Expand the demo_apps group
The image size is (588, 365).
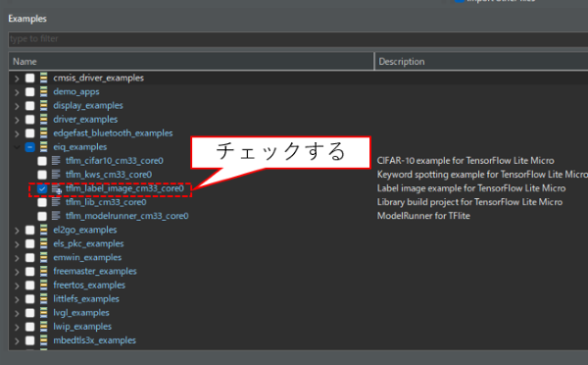point(17,92)
